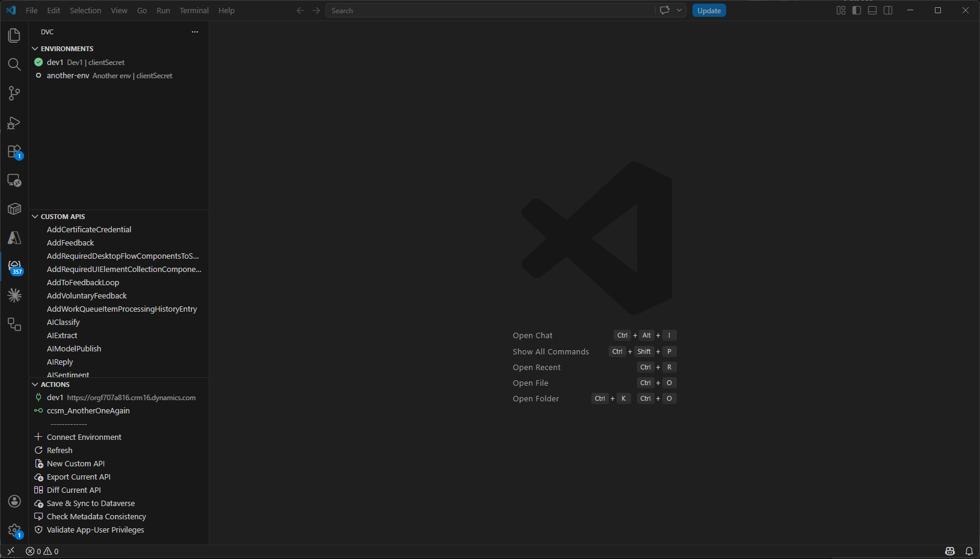
Task: Open the Selection menu
Action: pos(85,10)
